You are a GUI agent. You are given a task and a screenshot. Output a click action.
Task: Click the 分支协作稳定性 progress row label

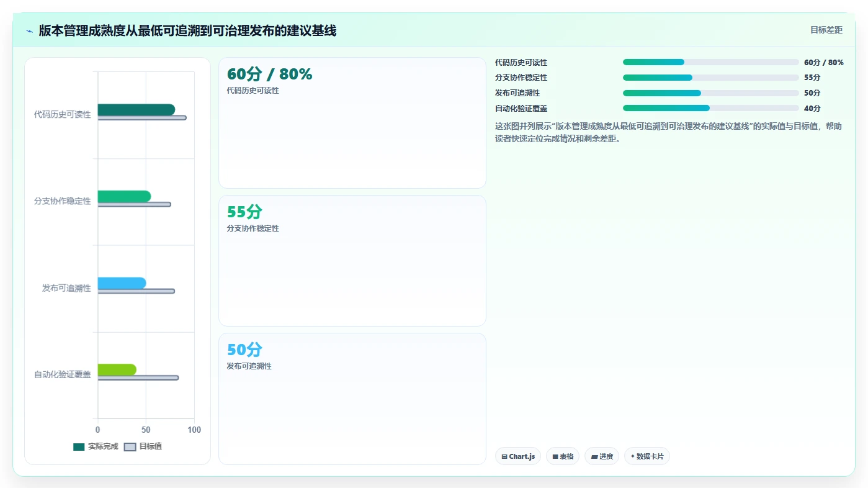click(x=521, y=78)
